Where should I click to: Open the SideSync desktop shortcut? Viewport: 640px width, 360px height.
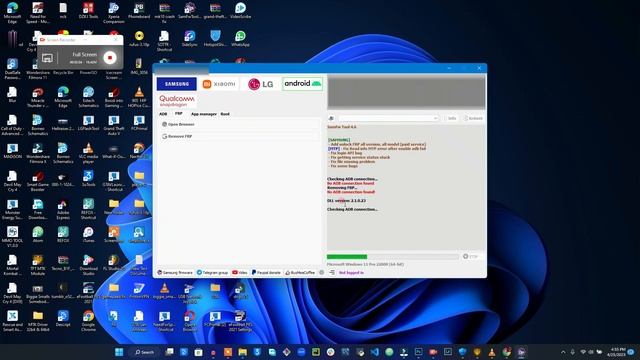pyautogui.click(x=189, y=38)
